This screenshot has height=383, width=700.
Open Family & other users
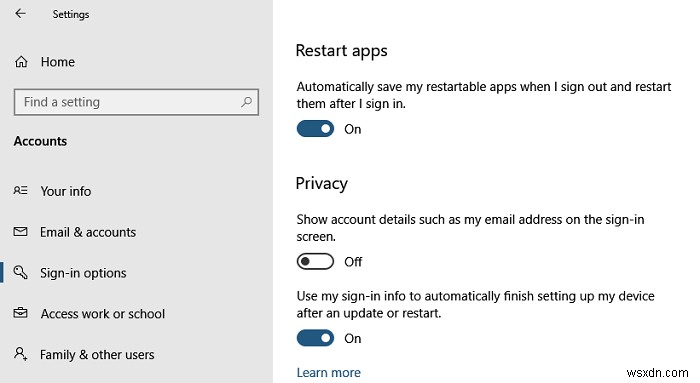pos(97,354)
